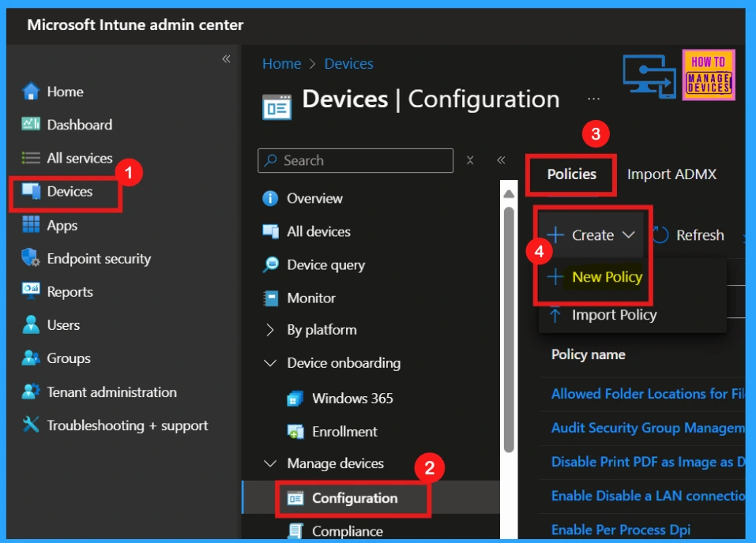This screenshot has height=543, width=756.
Task: Click the Endpoint security shield icon
Action: click(31, 258)
